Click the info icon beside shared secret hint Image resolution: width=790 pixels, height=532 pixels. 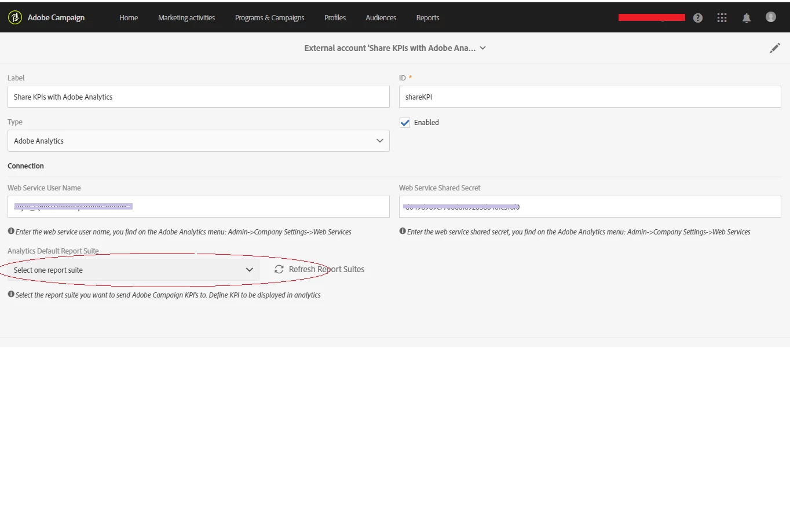coord(403,231)
